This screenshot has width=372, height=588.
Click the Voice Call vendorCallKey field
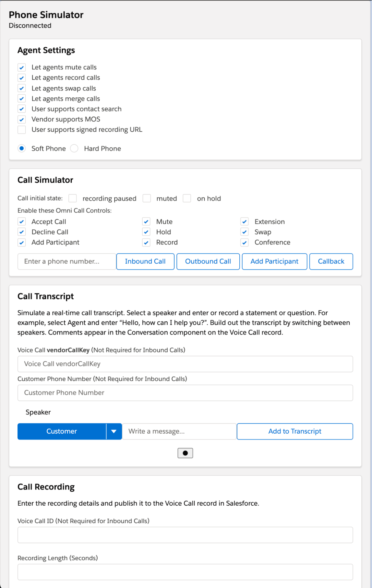coord(185,364)
